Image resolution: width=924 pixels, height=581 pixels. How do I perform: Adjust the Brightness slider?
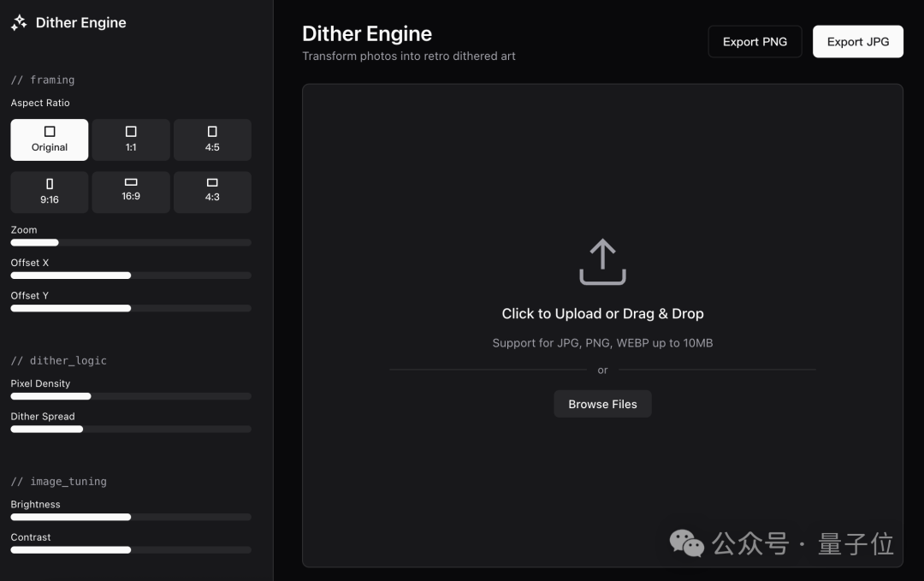tap(131, 518)
